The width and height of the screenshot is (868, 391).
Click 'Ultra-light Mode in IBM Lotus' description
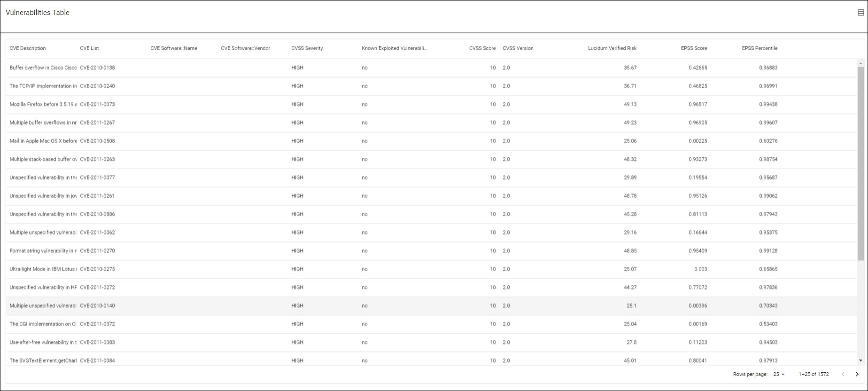point(43,269)
